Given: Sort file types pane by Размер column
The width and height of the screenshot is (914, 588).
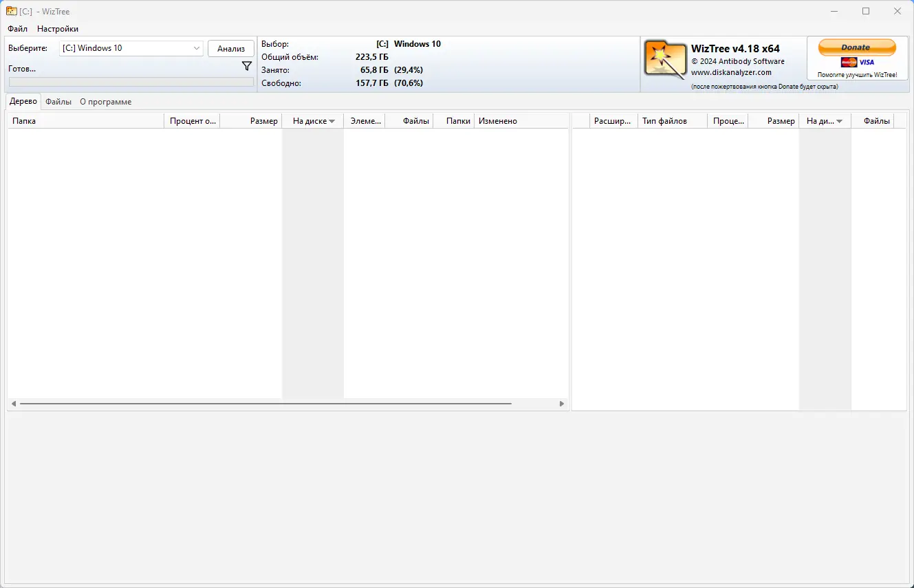Looking at the screenshot, I should [774, 121].
